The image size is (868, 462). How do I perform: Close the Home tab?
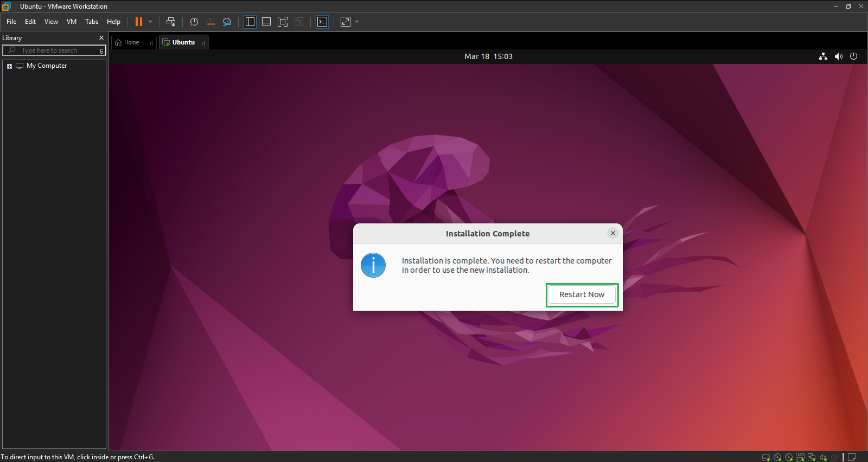pos(151,43)
